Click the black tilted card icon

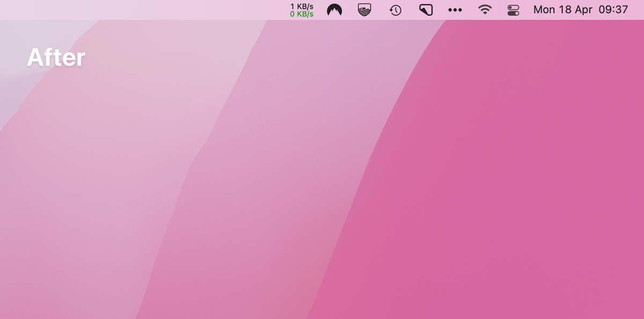pos(426,10)
